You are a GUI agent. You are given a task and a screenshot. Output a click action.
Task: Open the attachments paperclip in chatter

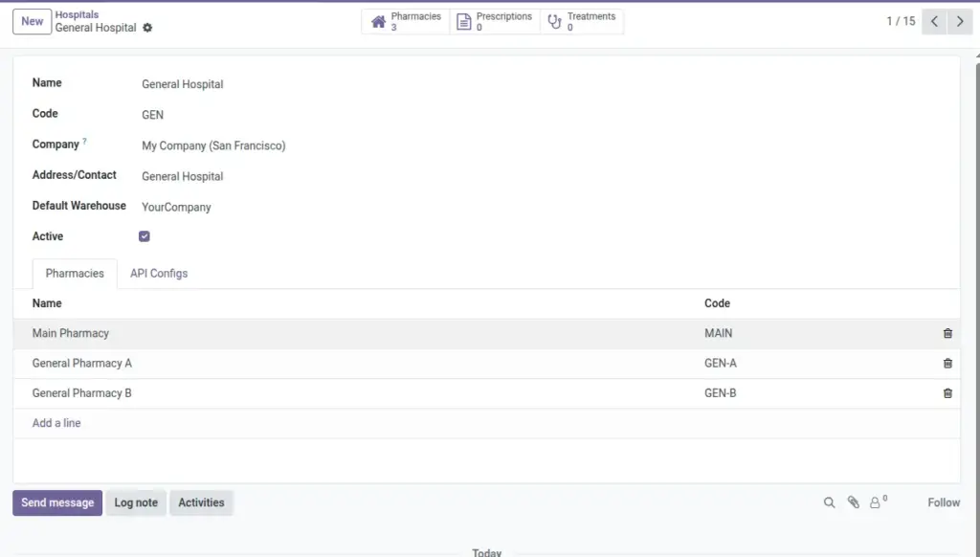tap(853, 502)
